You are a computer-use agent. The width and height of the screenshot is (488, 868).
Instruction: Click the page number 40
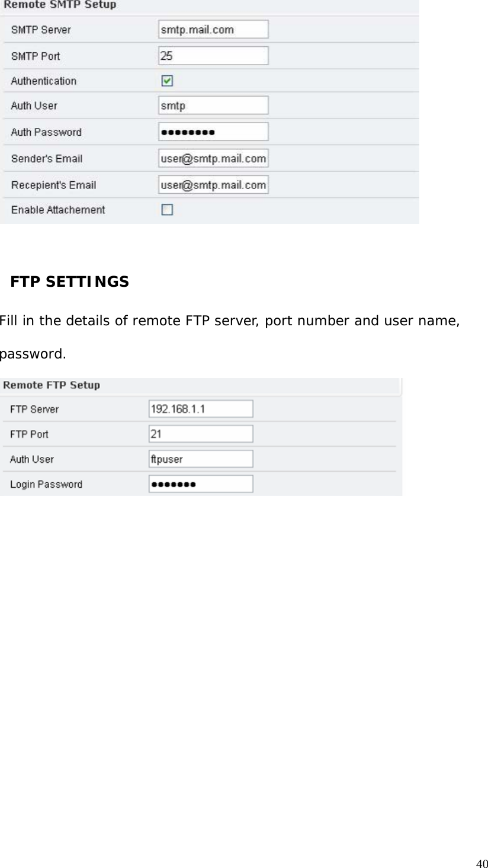click(481, 860)
